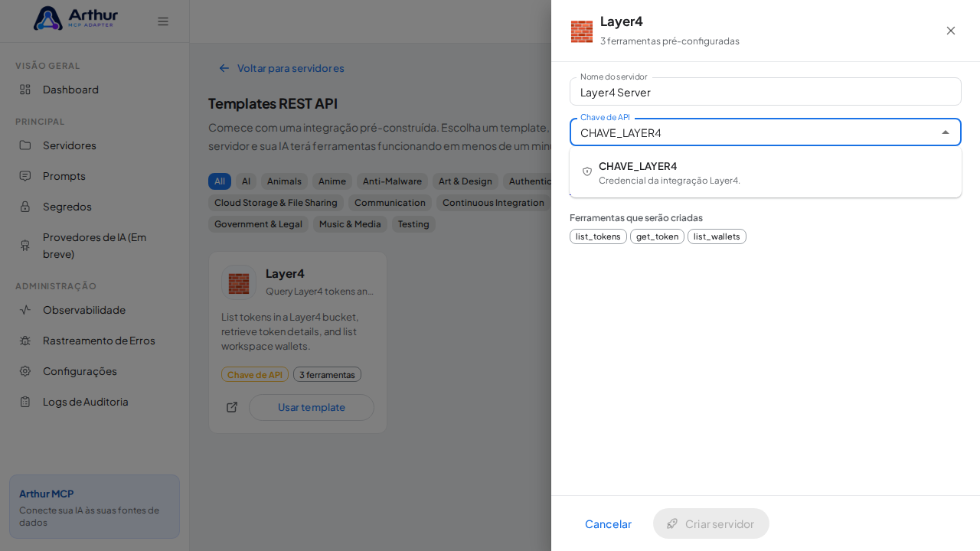
Task: Click the Arthur MCP Adapter logo
Action: pos(76,18)
